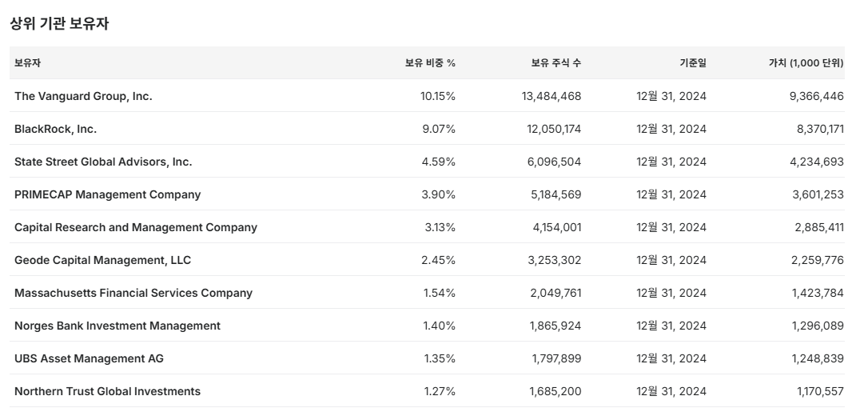The height and width of the screenshot is (412, 868).
Task: Click the 10.15% holding percentage
Action: (438, 96)
